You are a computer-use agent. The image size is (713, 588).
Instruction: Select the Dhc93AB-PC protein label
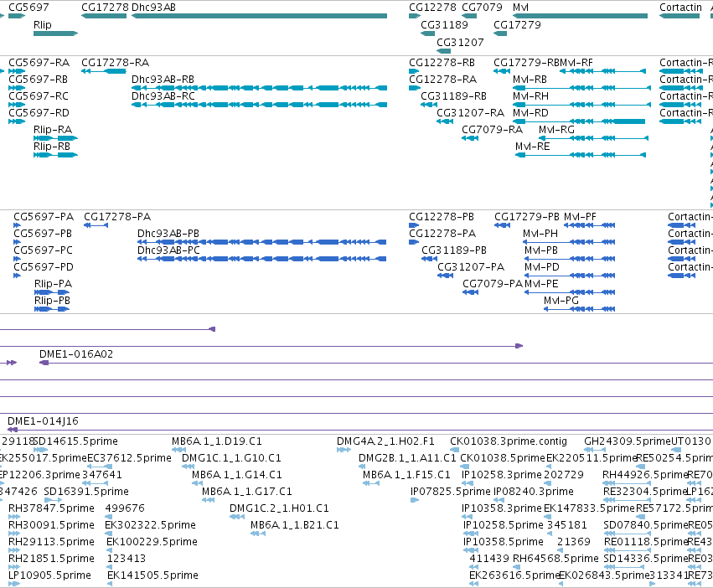(x=168, y=250)
